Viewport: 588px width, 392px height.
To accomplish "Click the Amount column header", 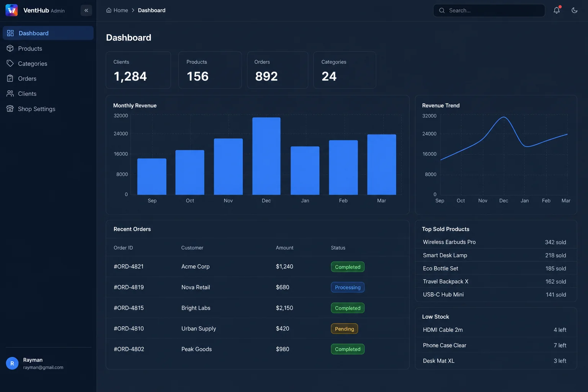I will [x=284, y=248].
